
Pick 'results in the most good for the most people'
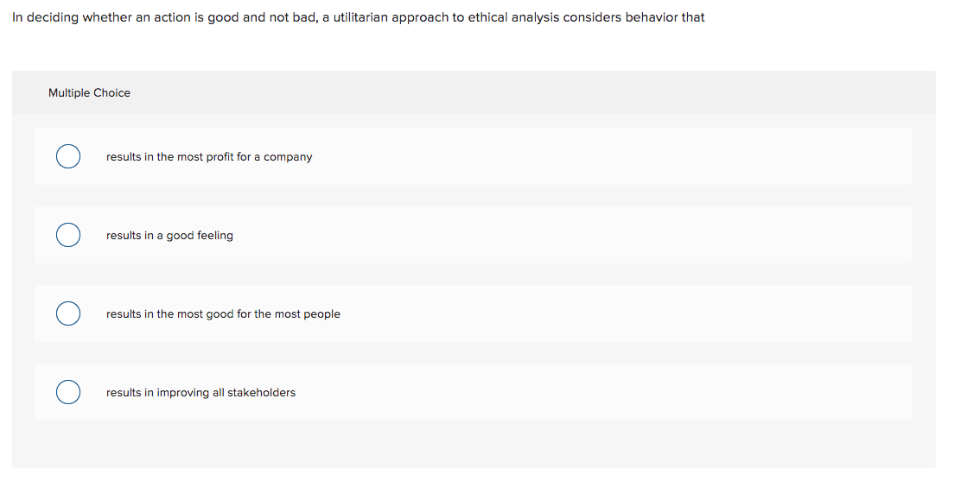click(x=223, y=313)
